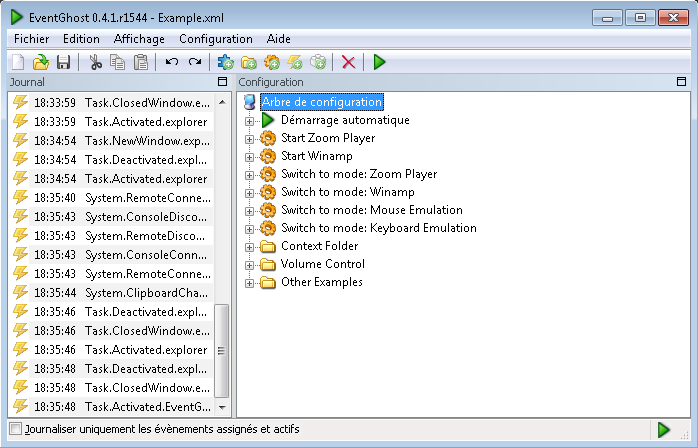The height and width of the screenshot is (448, 698).
Task: Open the Configuration menu
Action: (x=216, y=39)
